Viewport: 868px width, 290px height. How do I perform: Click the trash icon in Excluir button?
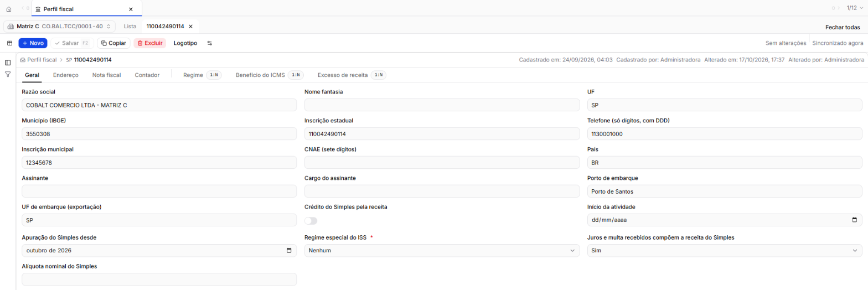tap(141, 43)
